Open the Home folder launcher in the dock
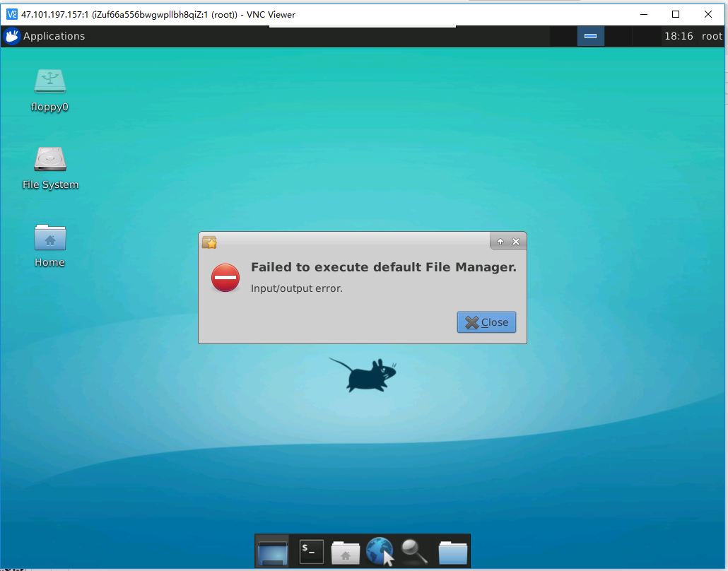Viewport: 728px width, 571px height. point(345,551)
